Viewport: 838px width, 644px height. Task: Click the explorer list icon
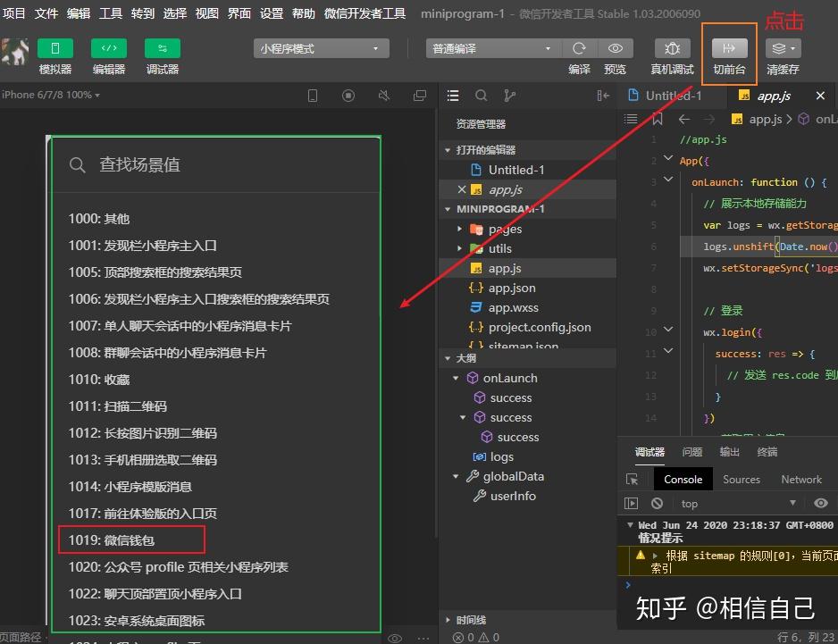pos(453,96)
